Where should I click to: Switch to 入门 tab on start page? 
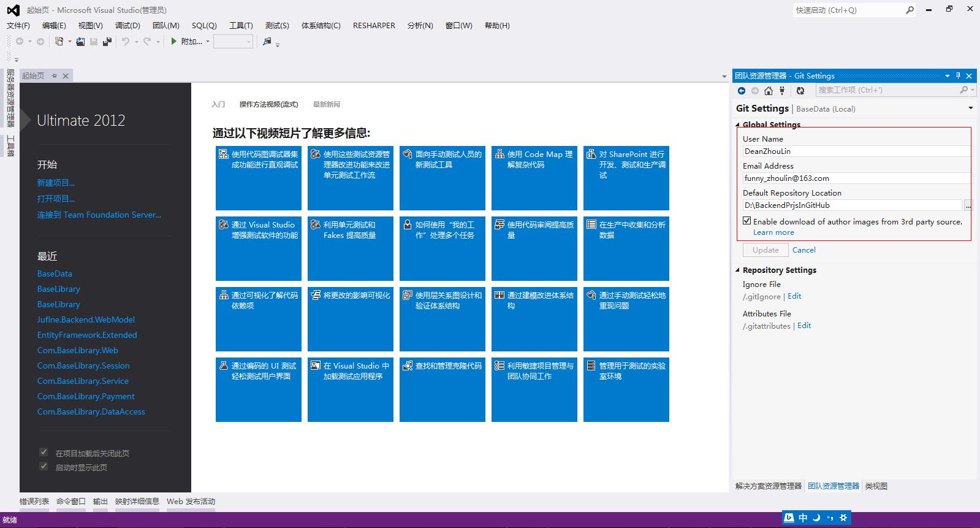(x=218, y=104)
